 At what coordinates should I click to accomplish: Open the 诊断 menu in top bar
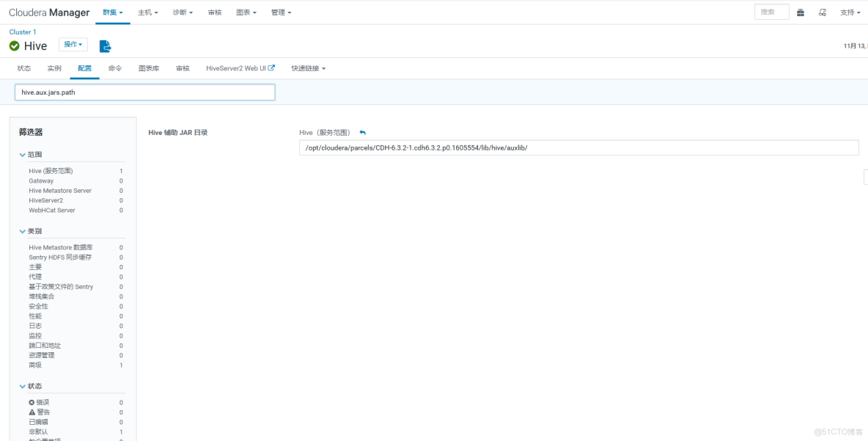click(182, 12)
